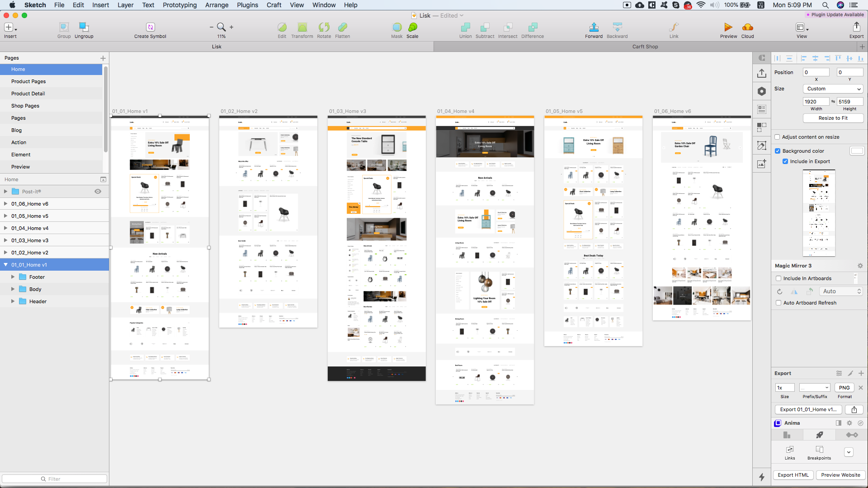Uncheck Include in Export
Screen dimensions: 868x488
click(785, 161)
